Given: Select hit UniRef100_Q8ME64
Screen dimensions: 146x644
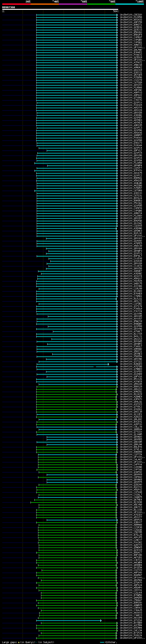Looking at the screenshot, I should tap(131, 429).
